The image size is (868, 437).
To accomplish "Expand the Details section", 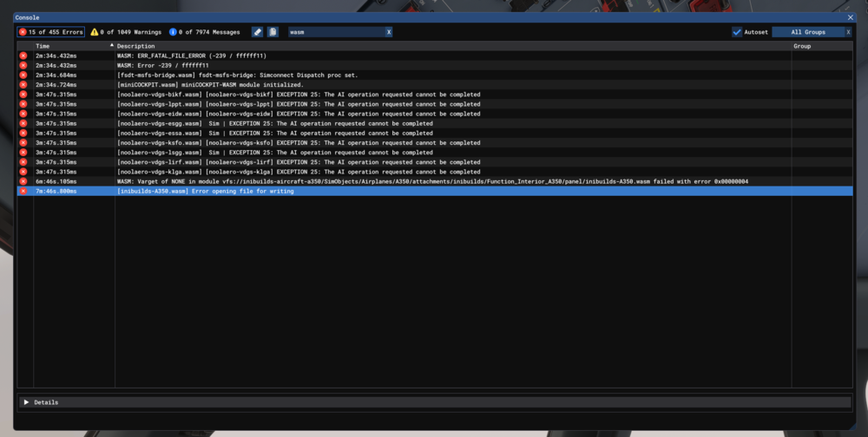I will [27, 402].
